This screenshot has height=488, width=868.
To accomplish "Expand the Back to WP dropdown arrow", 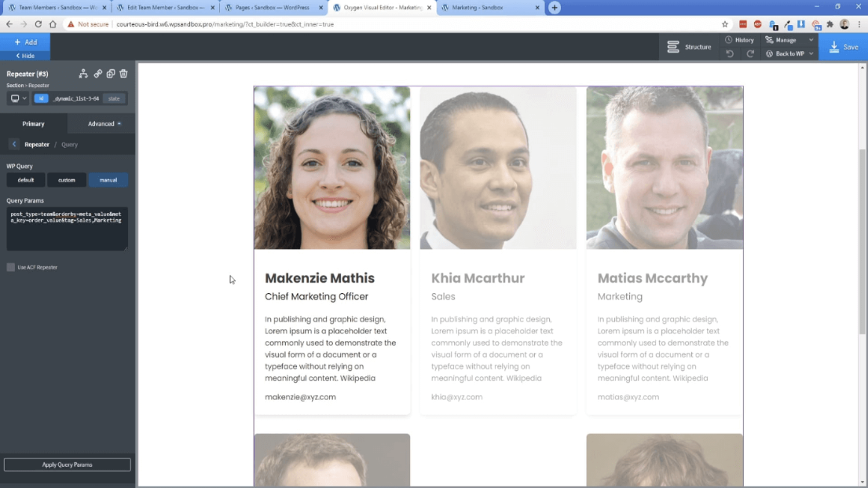I will pyautogui.click(x=811, y=53).
